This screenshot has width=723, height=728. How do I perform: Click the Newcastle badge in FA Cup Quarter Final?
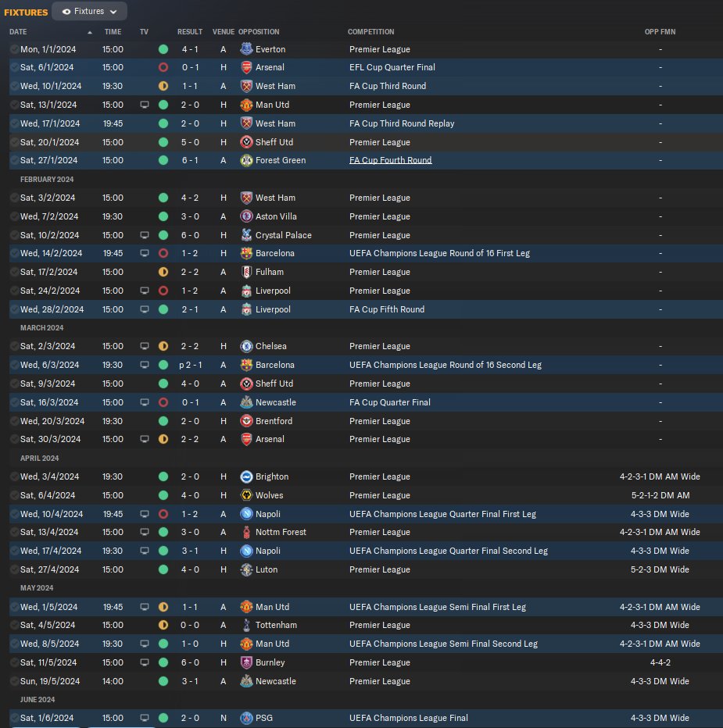(246, 402)
